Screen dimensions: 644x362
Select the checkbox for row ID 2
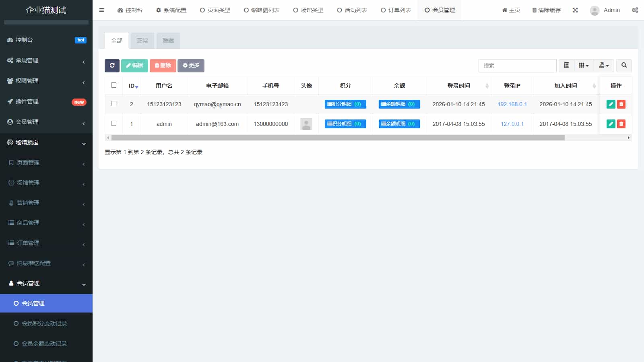[x=114, y=104]
